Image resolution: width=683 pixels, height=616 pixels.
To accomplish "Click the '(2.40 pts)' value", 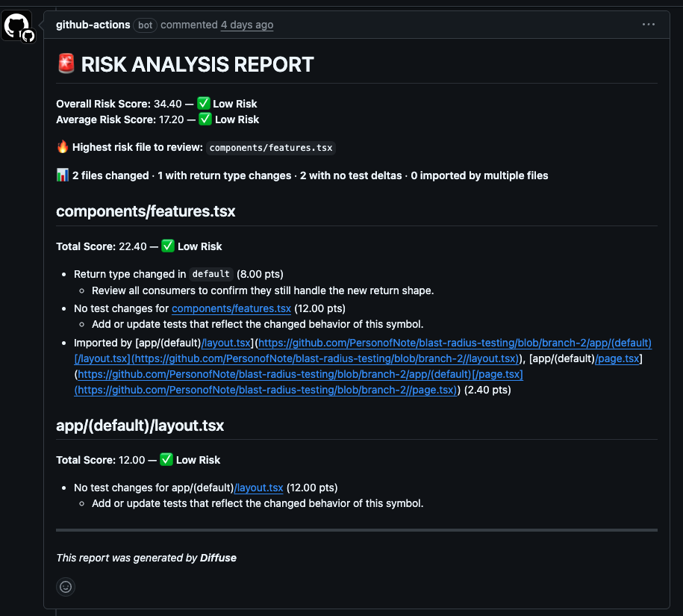I will click(487, 390).
